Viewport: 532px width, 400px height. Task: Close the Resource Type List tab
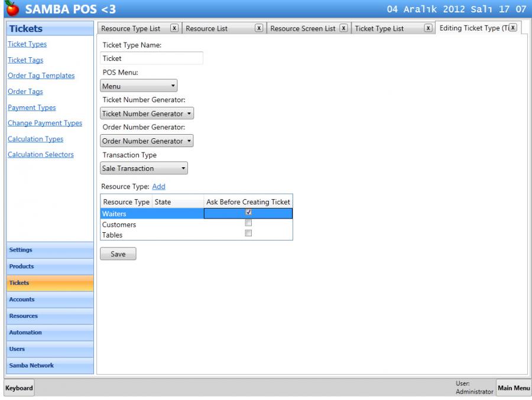(x=174, y=28)
